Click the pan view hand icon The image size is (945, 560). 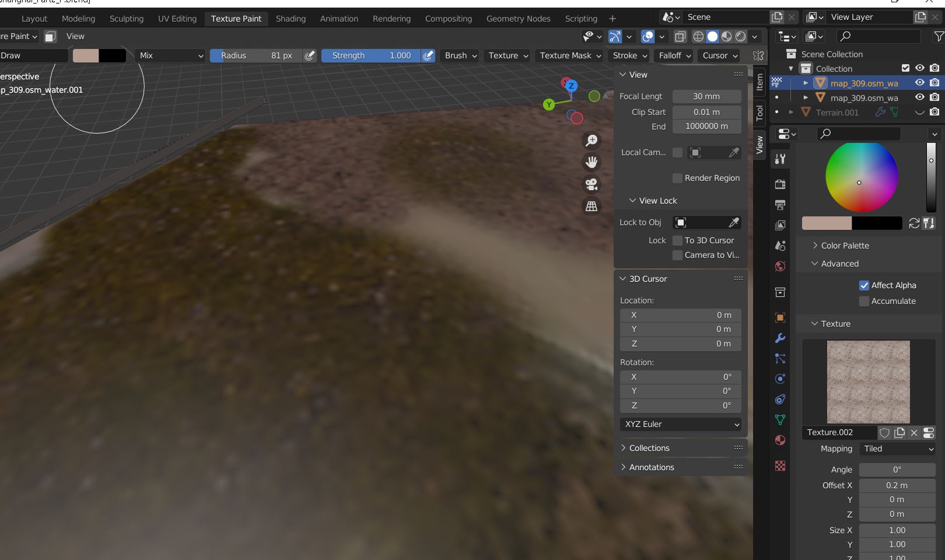click(x=591, y=162)
